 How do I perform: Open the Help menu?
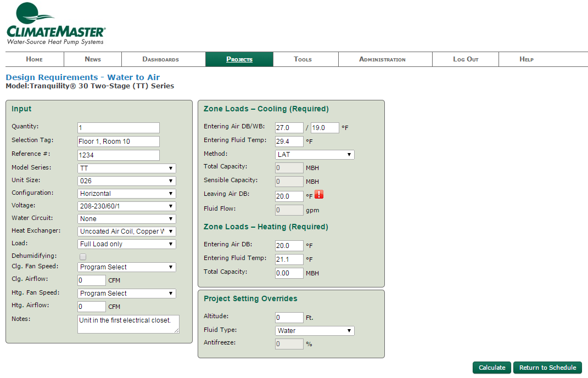[x=527, y=59]
